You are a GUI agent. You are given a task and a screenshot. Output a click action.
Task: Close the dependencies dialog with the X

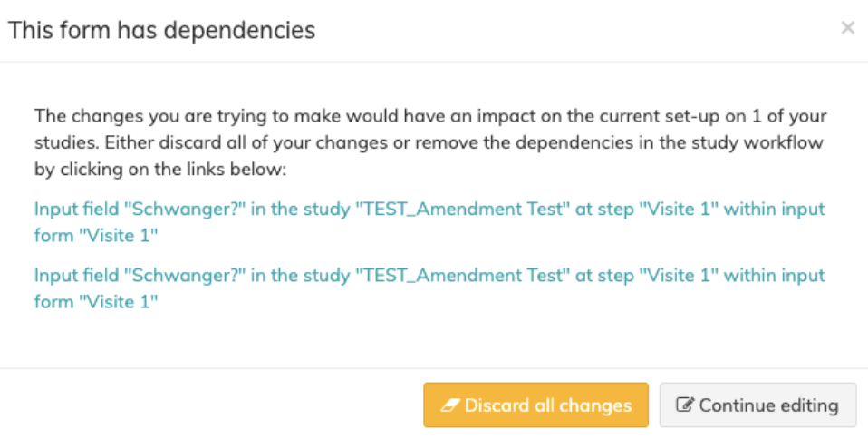[848, 28]
